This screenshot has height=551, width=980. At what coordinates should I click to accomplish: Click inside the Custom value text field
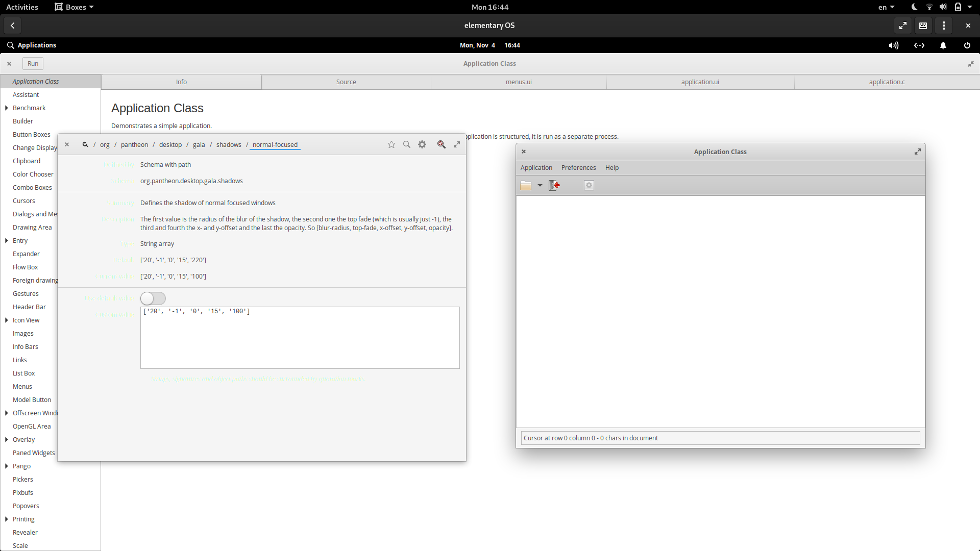click(x=300, y=338)
